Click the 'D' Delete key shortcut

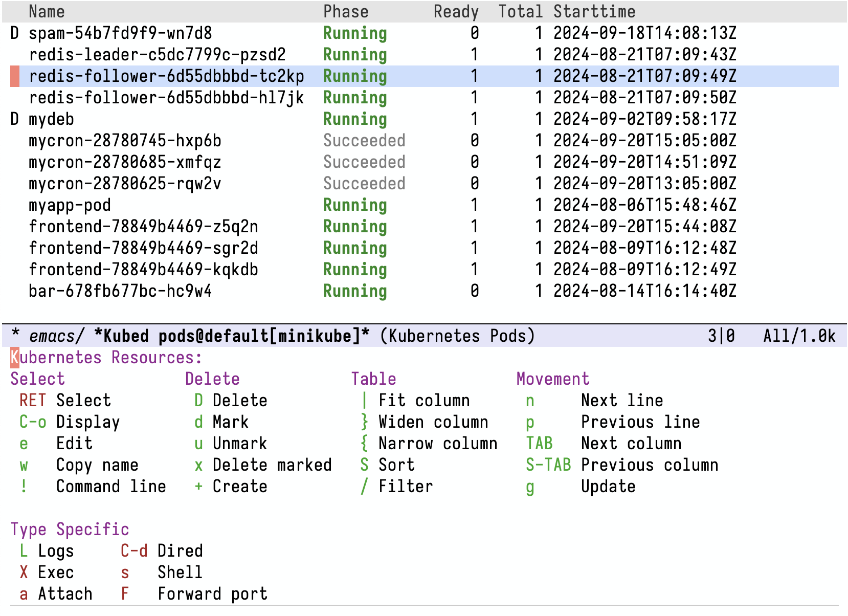click(x=198, y=400)
